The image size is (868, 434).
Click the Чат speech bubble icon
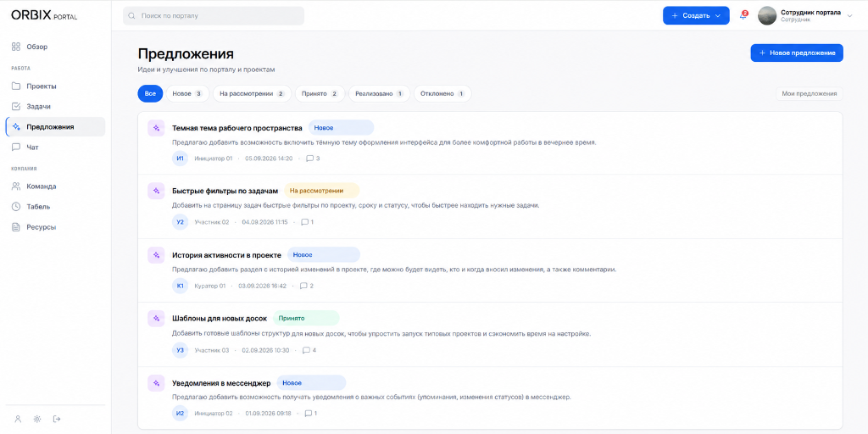(16, 147)
